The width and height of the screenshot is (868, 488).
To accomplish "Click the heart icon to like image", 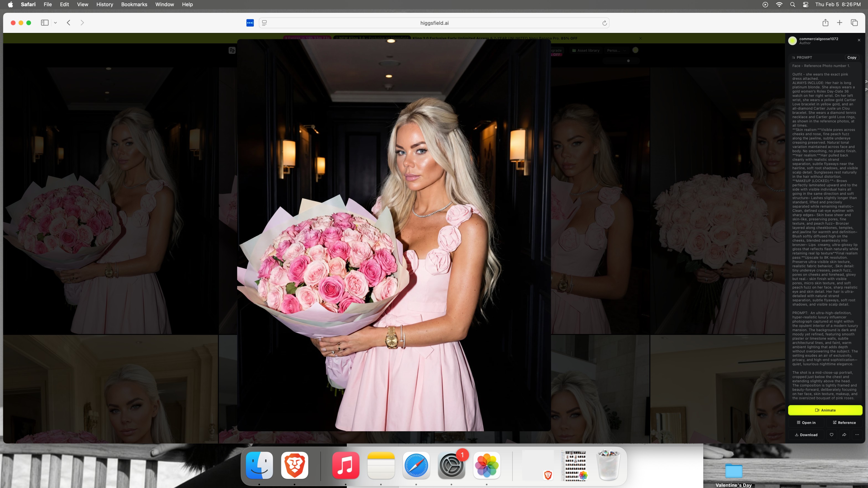I will coord(831,435).
